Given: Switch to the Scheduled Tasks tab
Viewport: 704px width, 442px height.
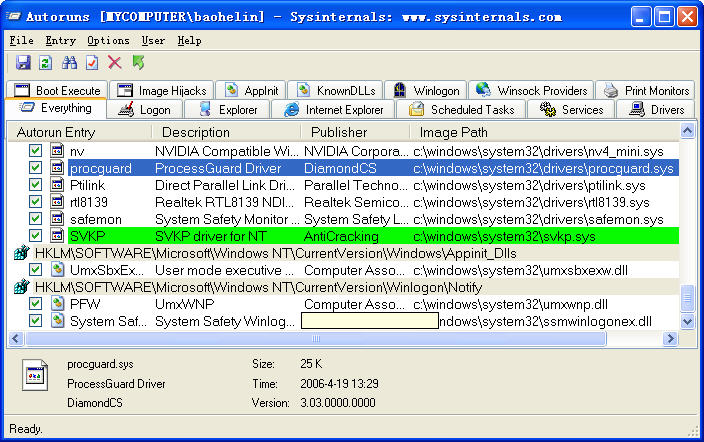Looking at the screenshot, I should (461, 110).
